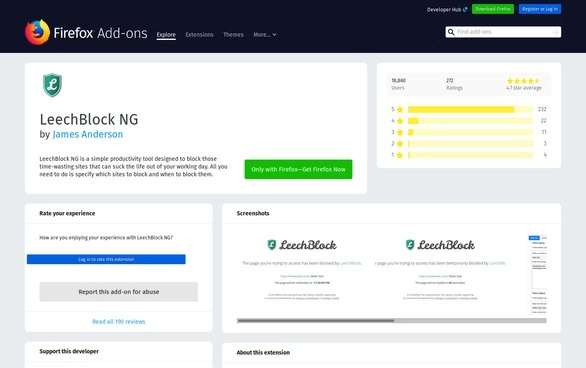Click the 3-star rating bar
Viewport: 586px width, 368px height.
(x=471, y=132)
